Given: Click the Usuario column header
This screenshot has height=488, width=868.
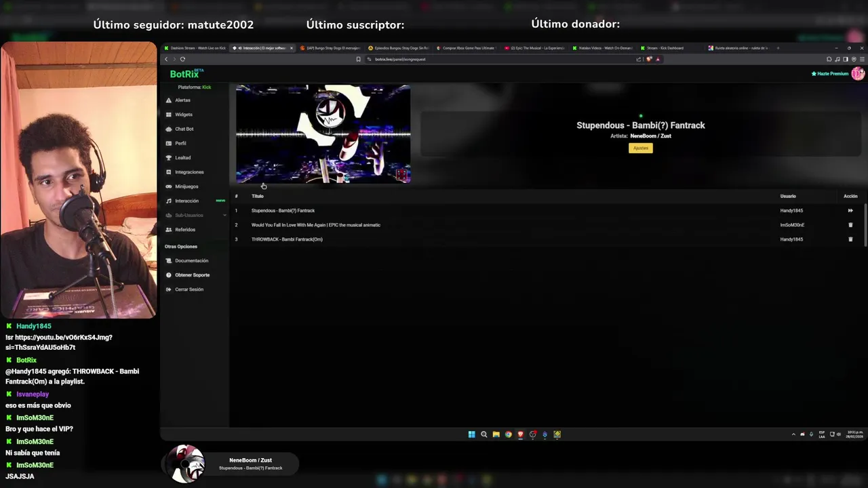Looking at the screenshot, I should coord(788,197).
